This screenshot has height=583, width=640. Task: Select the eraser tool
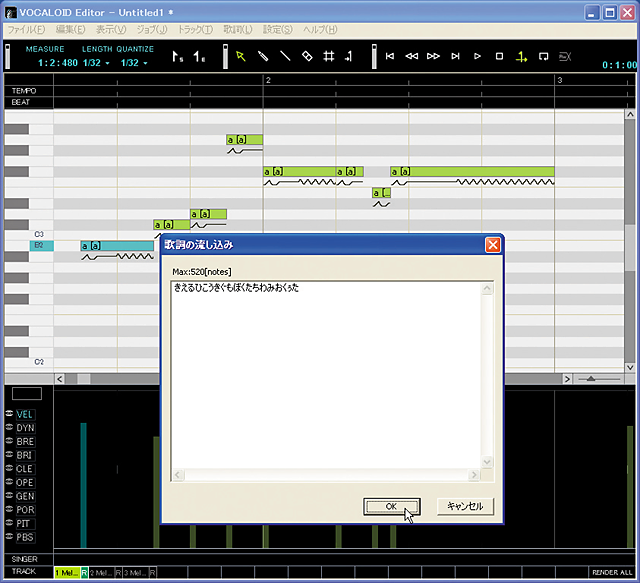click(307, 56)
